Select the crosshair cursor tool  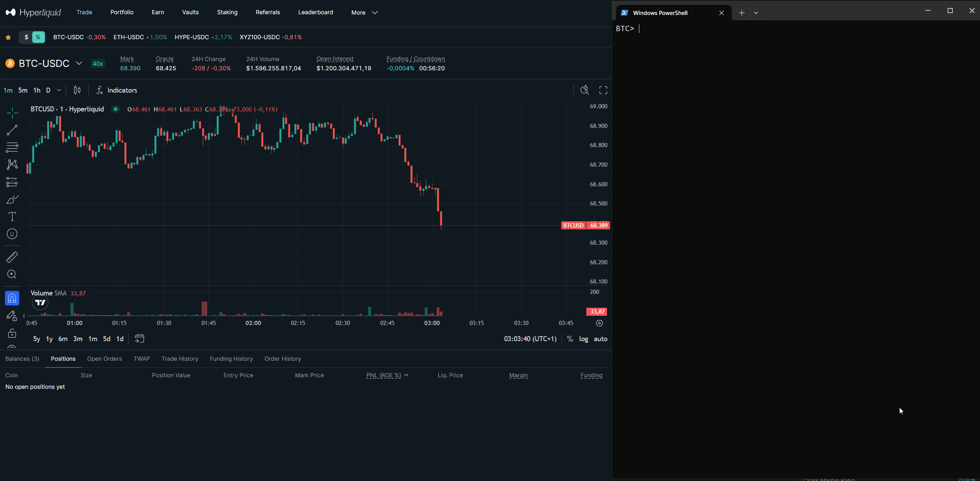point(12,113)
